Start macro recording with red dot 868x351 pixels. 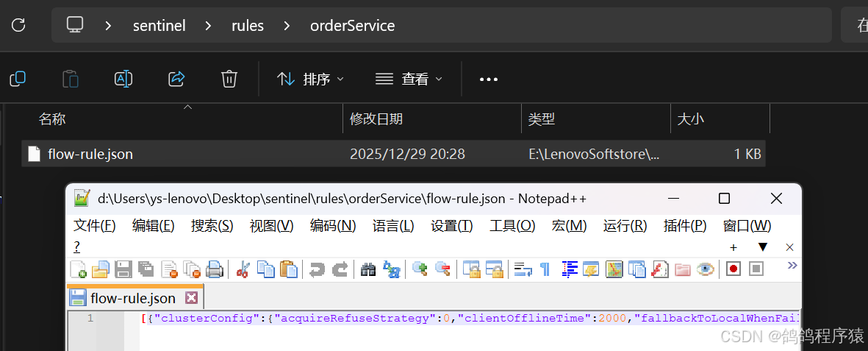click(734, 269)
